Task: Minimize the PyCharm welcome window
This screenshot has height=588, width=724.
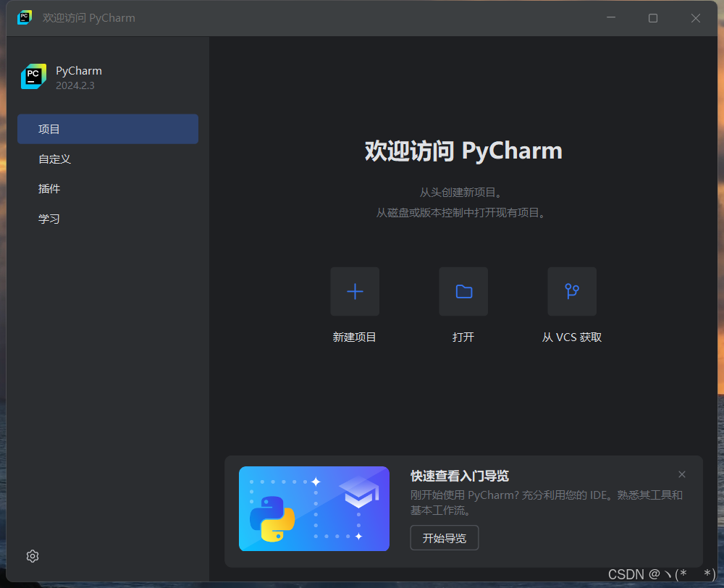Action: pos(611,17)
